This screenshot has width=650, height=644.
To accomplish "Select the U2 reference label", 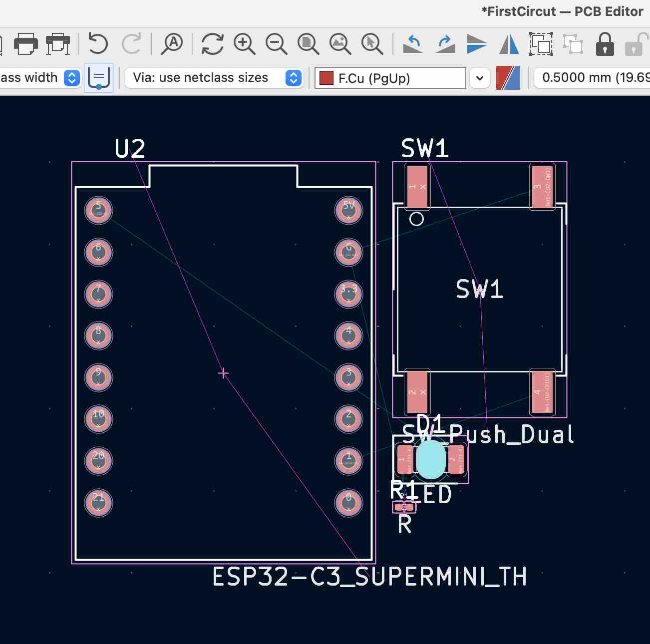I will pos(130,149).
